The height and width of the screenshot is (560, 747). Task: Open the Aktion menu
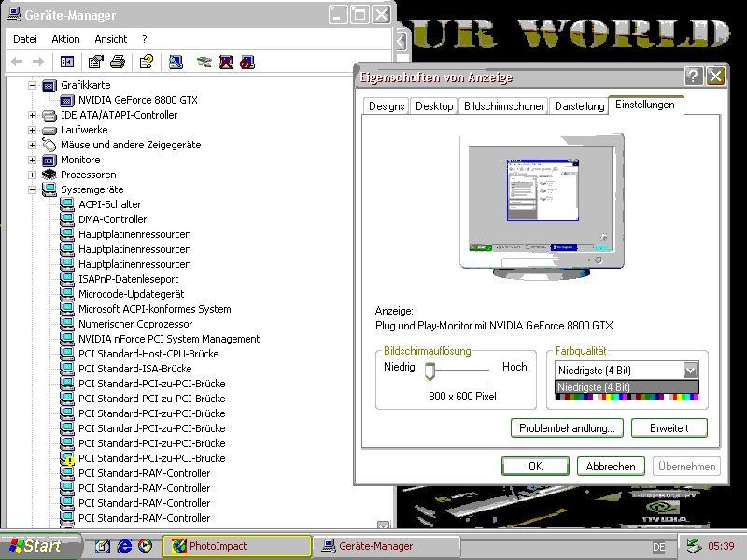[65, 39]
